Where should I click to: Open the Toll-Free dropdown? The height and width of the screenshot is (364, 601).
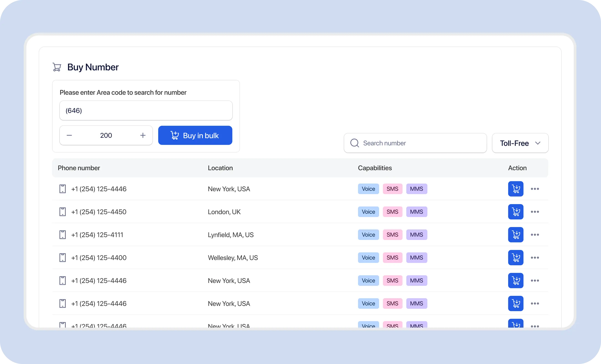click(x=520, y=143)
